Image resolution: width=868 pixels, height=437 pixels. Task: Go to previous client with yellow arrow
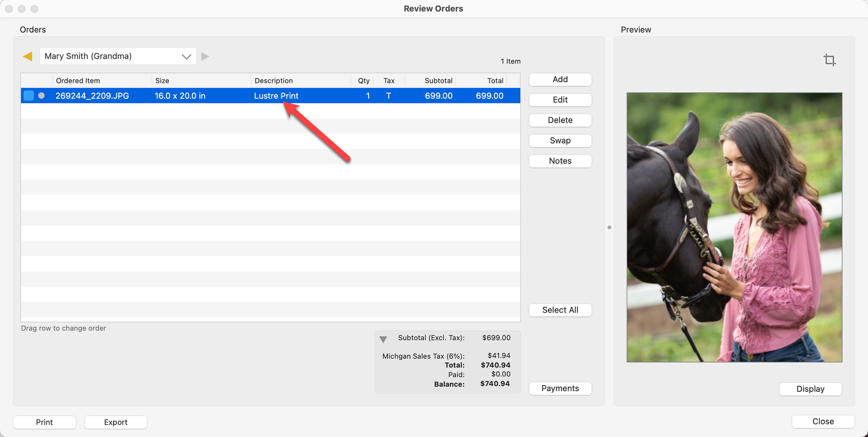point(28,56)
